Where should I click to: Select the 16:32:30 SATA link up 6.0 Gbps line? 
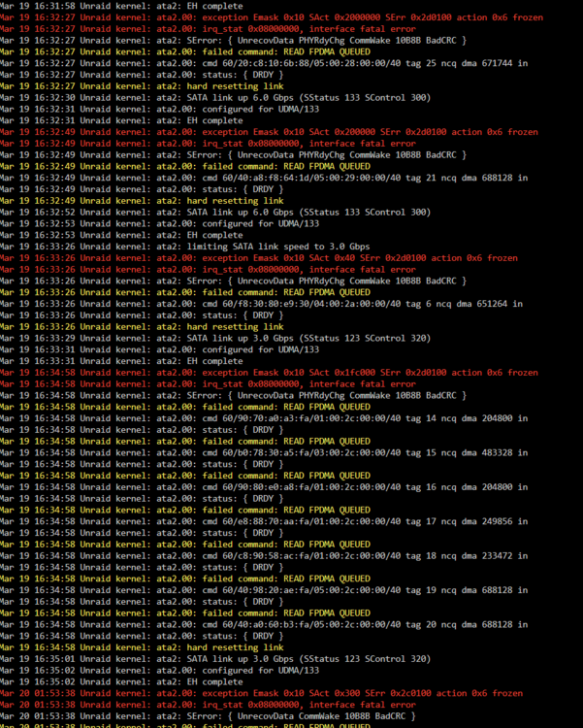point(215,97)
